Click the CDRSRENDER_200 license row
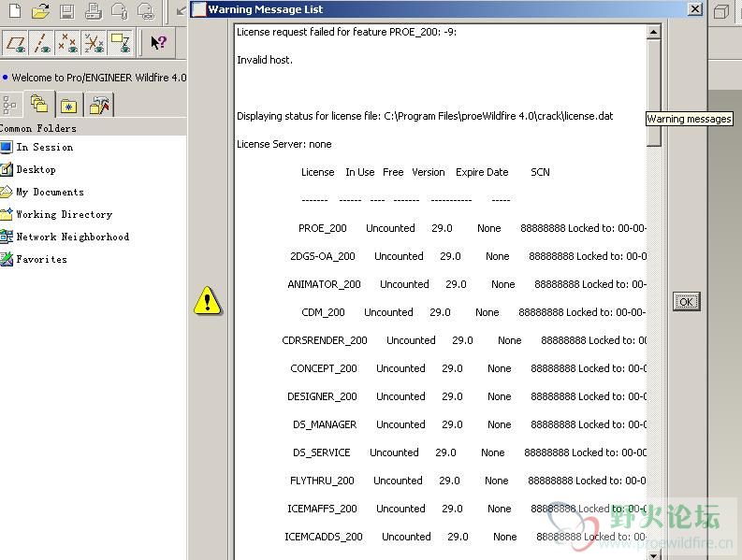The width and height of the screenshot is (742, 560). (x=464, y=340)
